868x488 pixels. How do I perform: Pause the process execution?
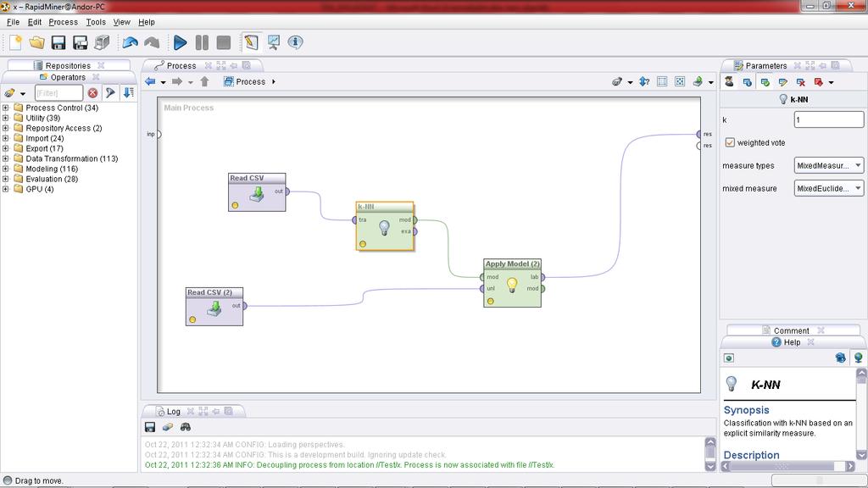point(202,42)
